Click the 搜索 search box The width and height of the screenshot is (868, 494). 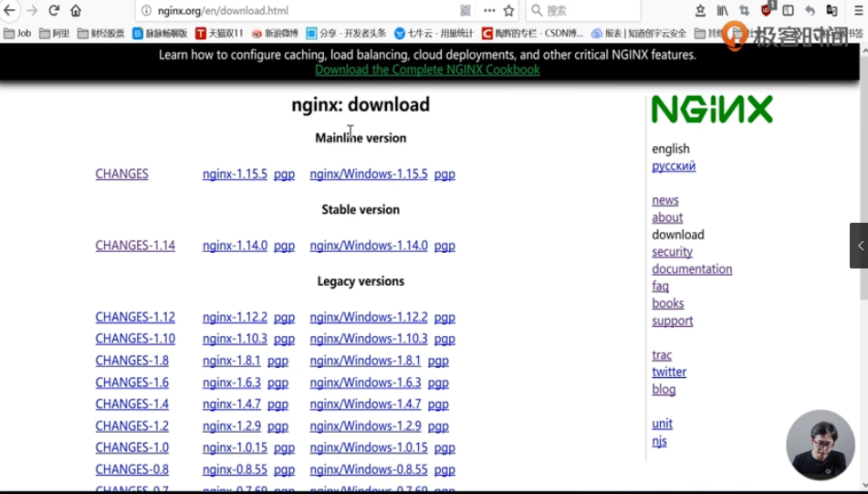tap(582, 11)
